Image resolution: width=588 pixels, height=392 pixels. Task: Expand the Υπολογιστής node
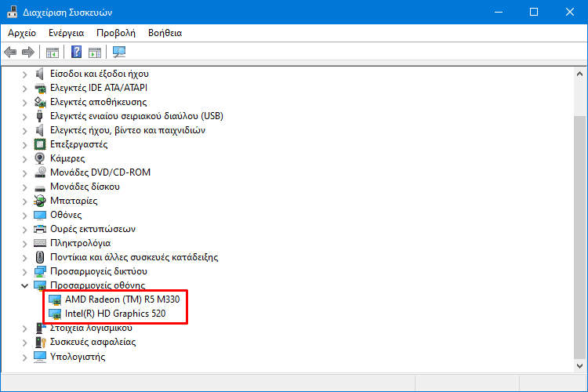click(25, 358)
